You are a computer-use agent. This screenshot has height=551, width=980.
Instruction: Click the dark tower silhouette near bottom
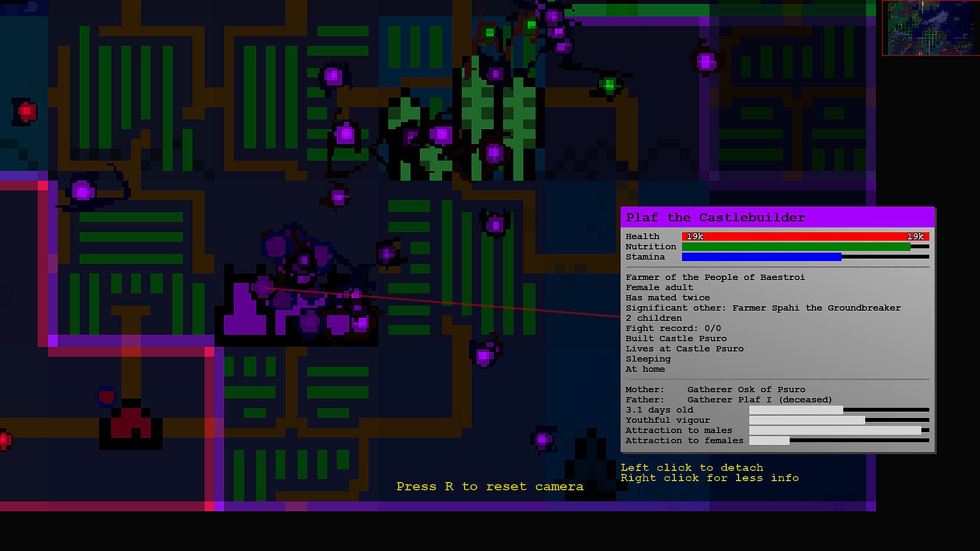pos(591,464)
